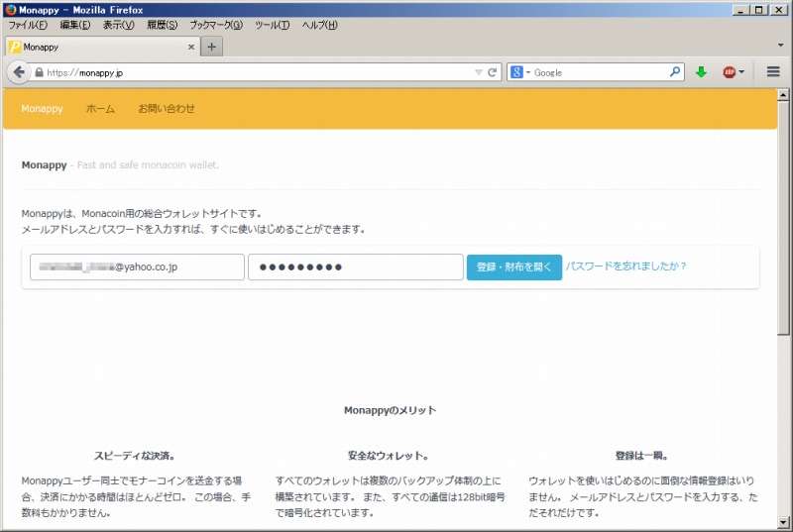Click the Adblock Plus toolbar icon
This screenshot has height=532, width=793.
[x=729, y=72]
